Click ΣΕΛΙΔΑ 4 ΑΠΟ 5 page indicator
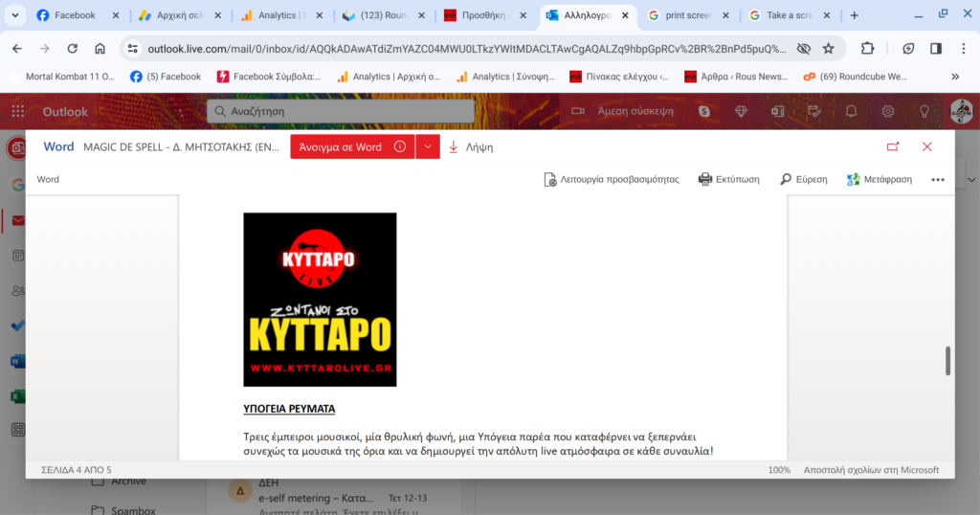The width and height of the screenshot is (980, 515). [x=77, y=470]
